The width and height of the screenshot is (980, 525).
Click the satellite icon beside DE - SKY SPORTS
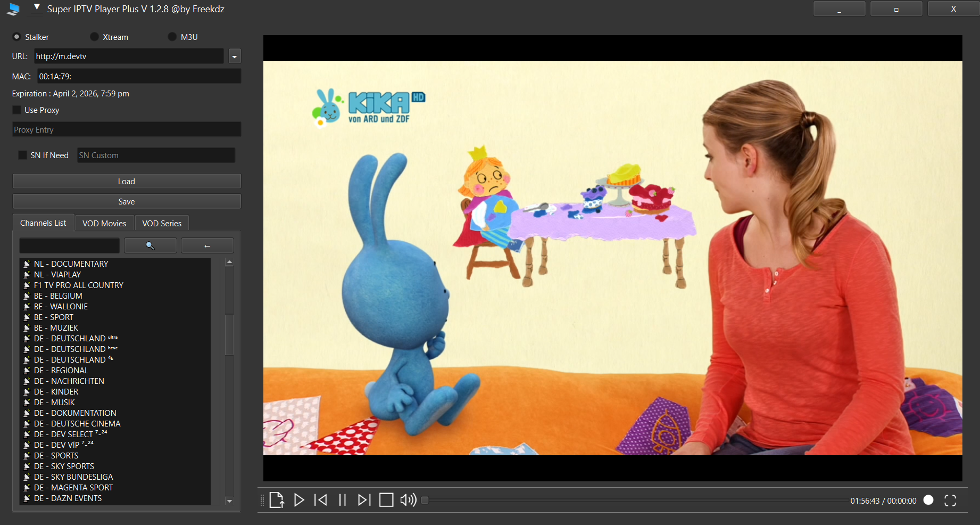[27, 466]
